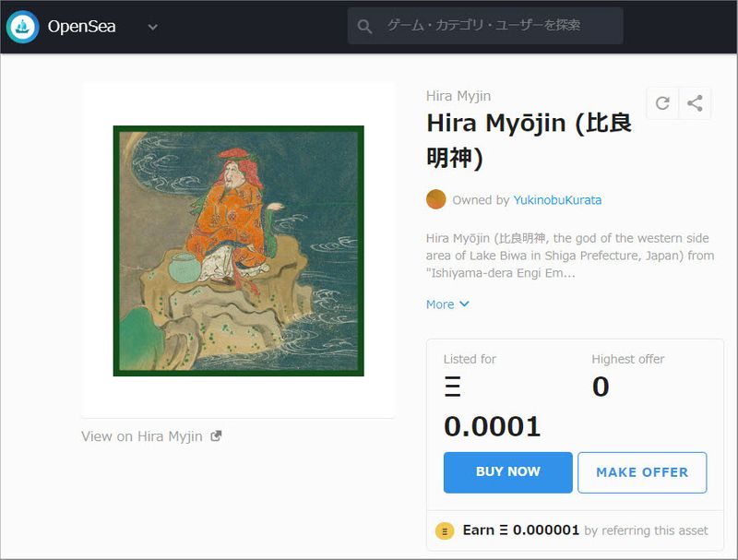Click the Hira Myōjin title heading

529,139
